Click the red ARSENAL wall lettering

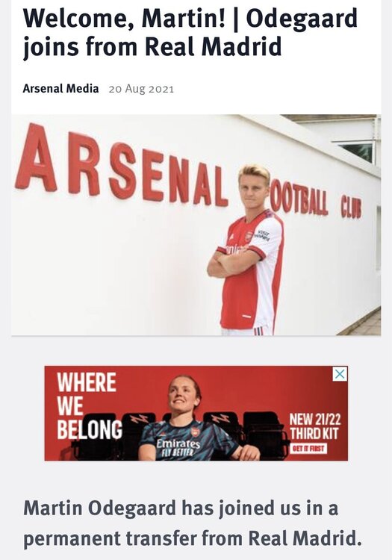tap(122, 168)
